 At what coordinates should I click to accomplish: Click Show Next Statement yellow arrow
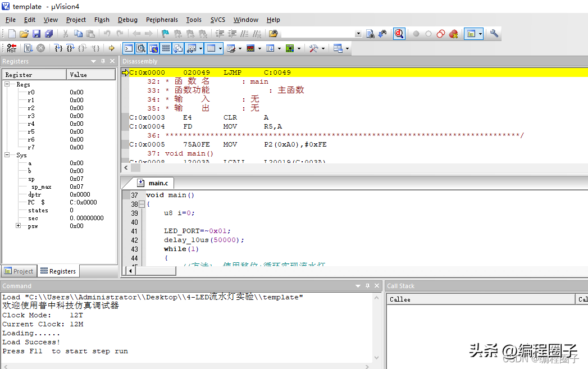click(111, 48)
